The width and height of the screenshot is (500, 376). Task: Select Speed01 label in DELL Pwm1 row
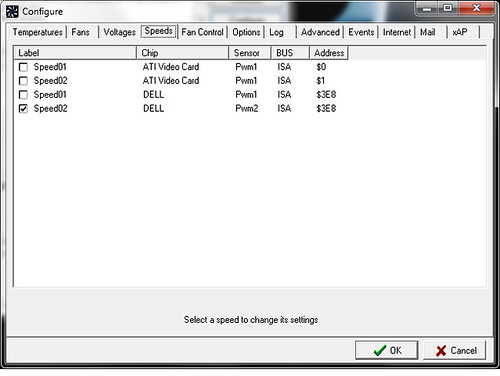[x=50, y=95]
